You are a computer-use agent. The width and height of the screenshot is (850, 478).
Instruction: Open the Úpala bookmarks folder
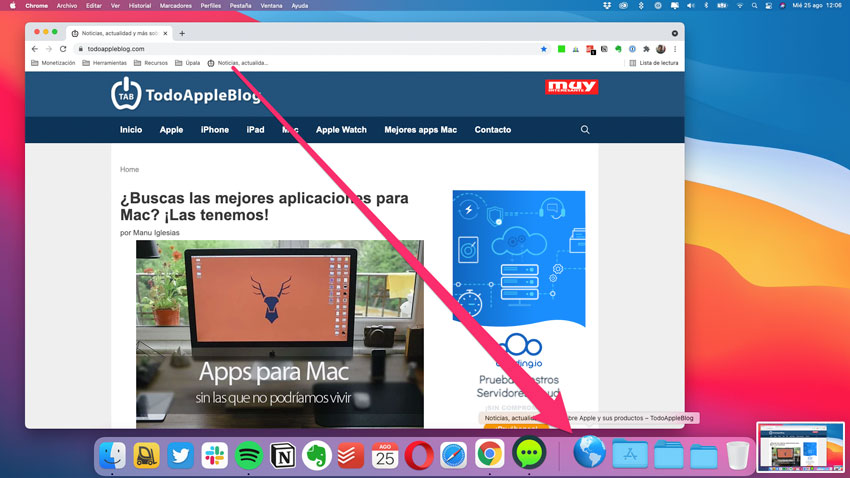(x=188, y=63)
